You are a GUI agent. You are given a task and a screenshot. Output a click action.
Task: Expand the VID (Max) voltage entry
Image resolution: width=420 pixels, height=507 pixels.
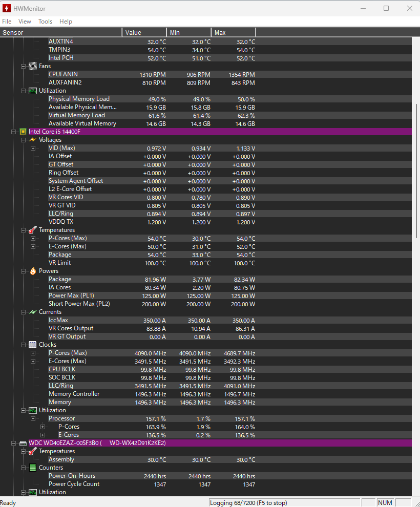tap(33, 149)
